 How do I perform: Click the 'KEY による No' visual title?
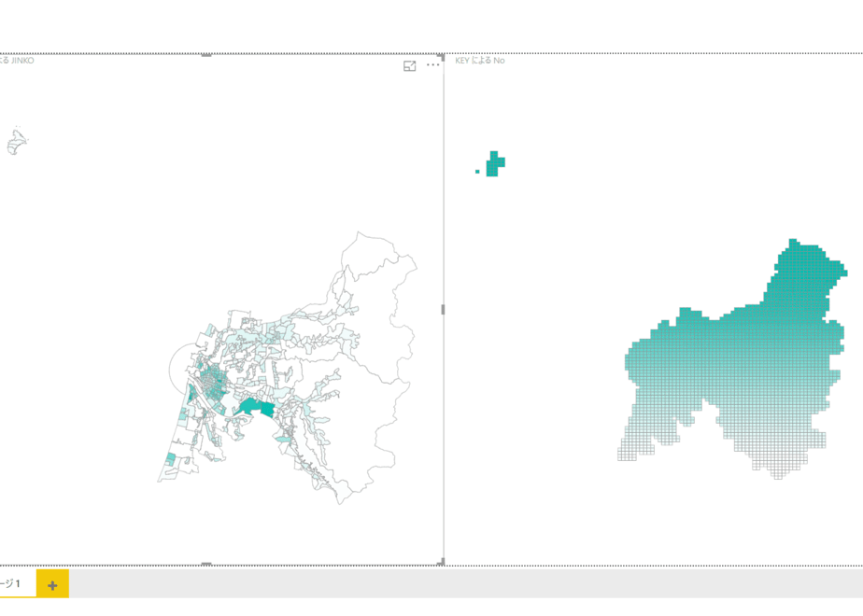(x=480, y=61)
